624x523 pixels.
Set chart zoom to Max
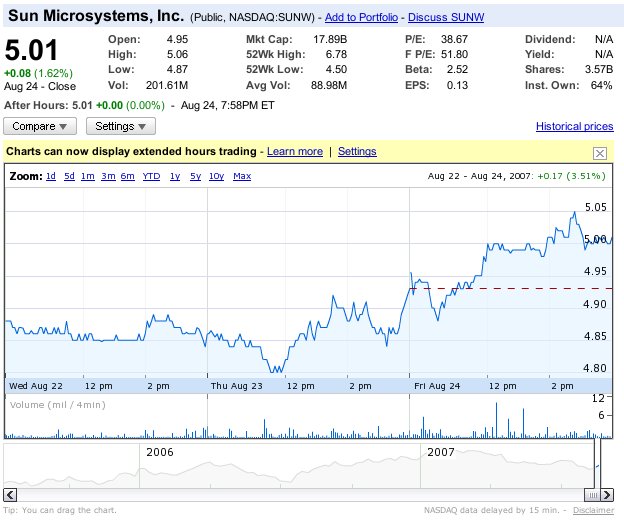point(242,176)
